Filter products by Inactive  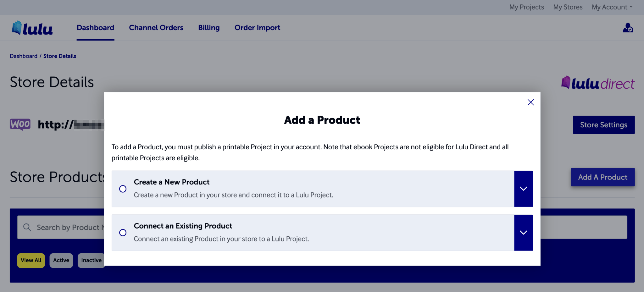coord(91,260)
